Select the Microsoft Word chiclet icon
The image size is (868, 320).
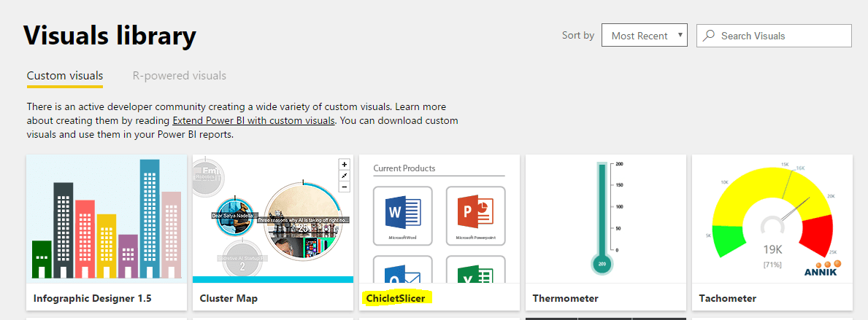tap(403, 216)
